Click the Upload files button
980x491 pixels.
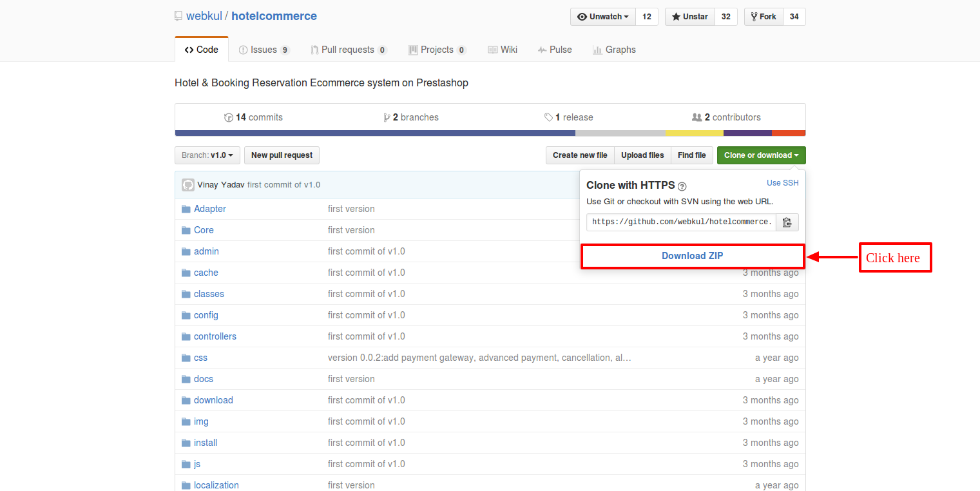tap(642, 155)
